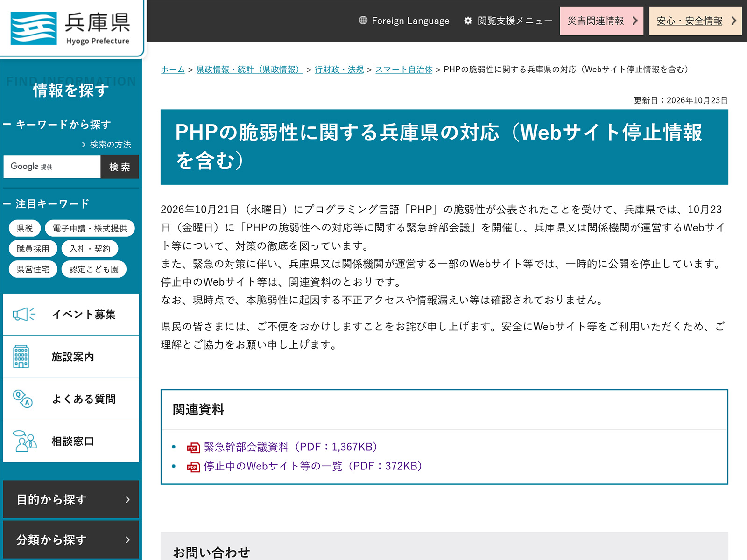Click PDF icon beside 緊急幹部会議資料
The height and width of the screenshot is (560, 747).
pyautogui.click(x=193, y=448)
